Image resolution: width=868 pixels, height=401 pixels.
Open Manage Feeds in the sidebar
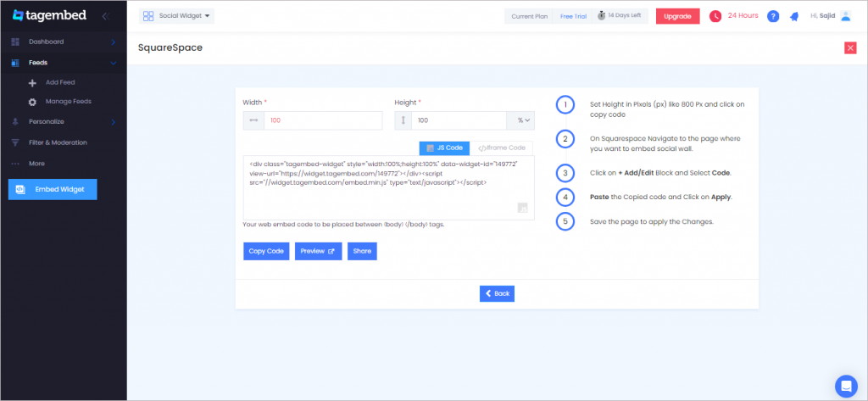click(x=69, y=102)
